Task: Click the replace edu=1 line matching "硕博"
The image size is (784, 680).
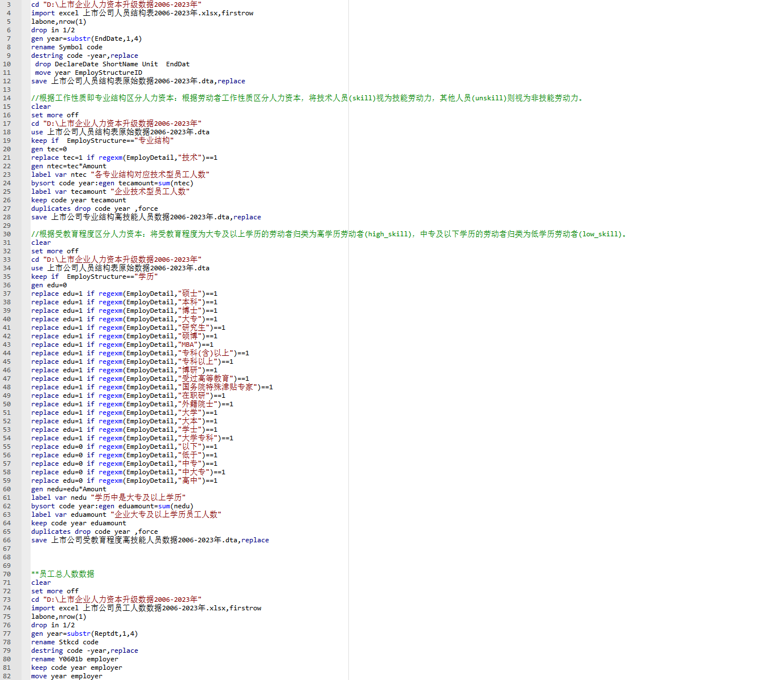Action: pyautogui.click(x=124, y=336)
